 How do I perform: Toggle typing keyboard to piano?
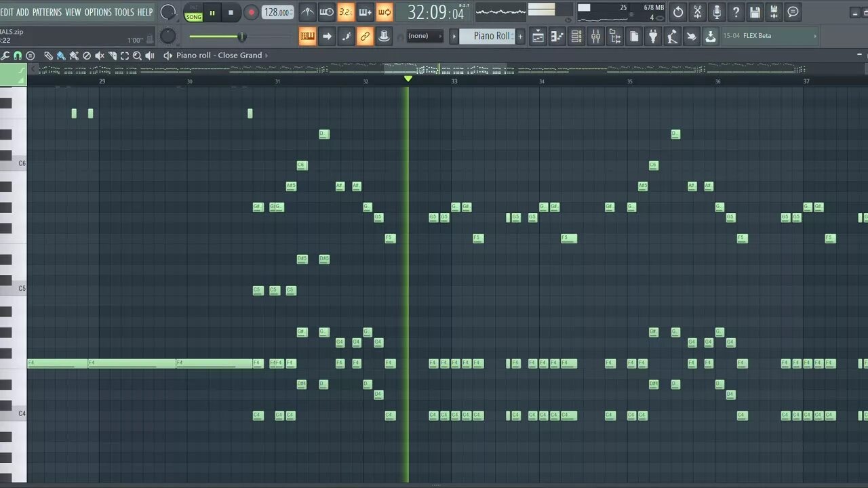click(307, 37)
